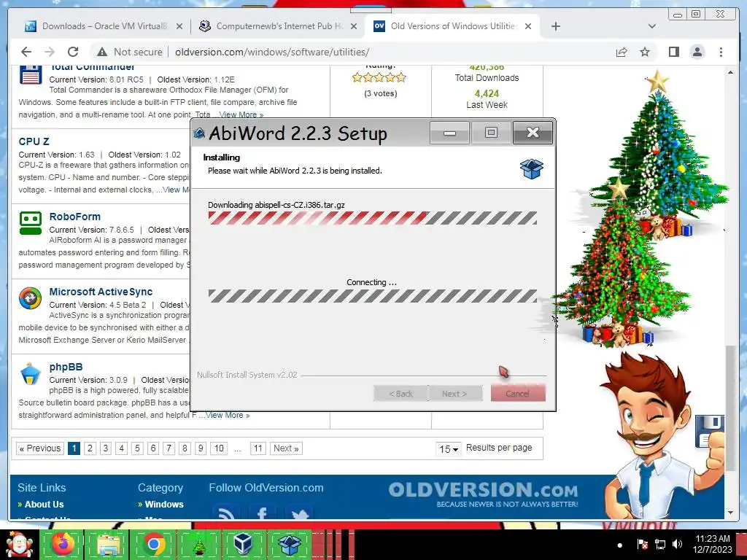Go to results page 2
The height and width of the screenshot is (560, 747).
coord(90,448)
